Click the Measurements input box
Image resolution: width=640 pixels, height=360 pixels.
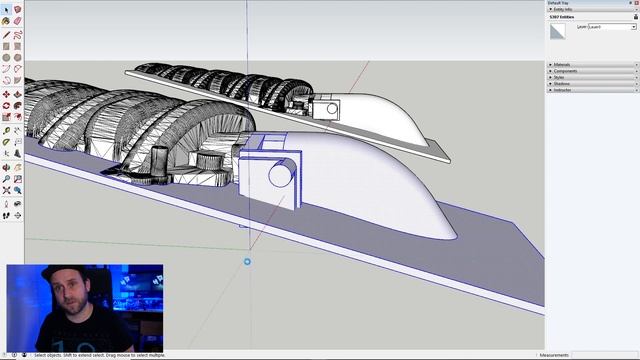604,355
